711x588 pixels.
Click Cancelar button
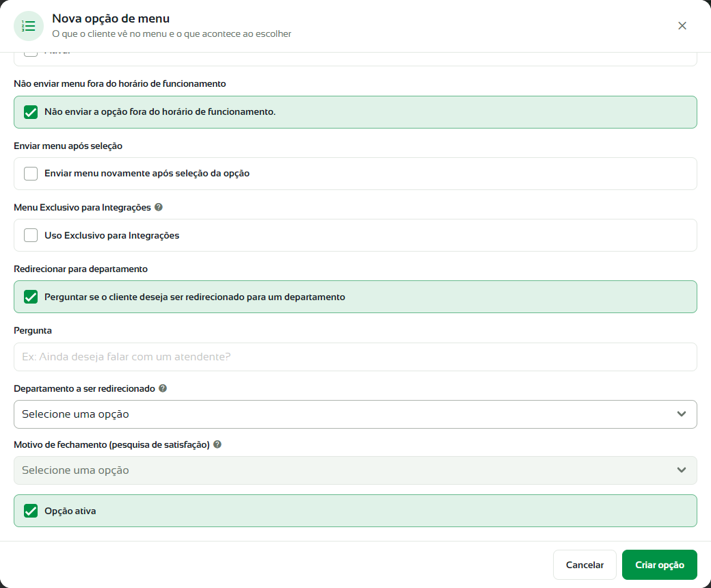pos(585,565)
